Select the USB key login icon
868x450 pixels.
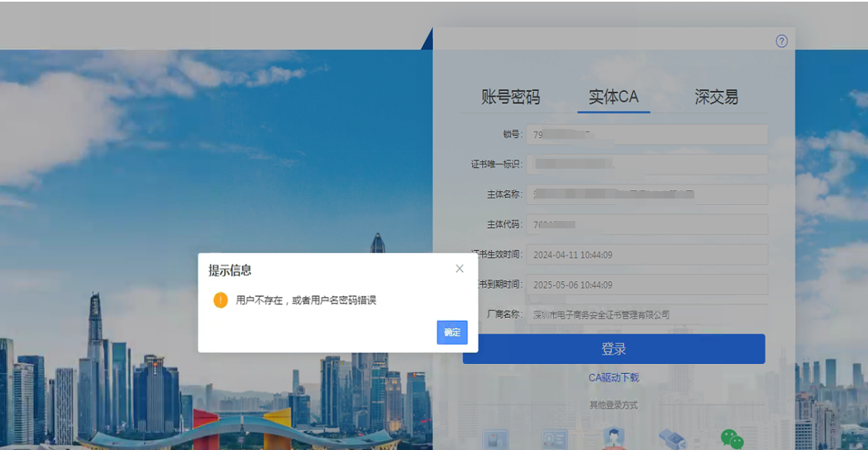[x=672, y=439]
